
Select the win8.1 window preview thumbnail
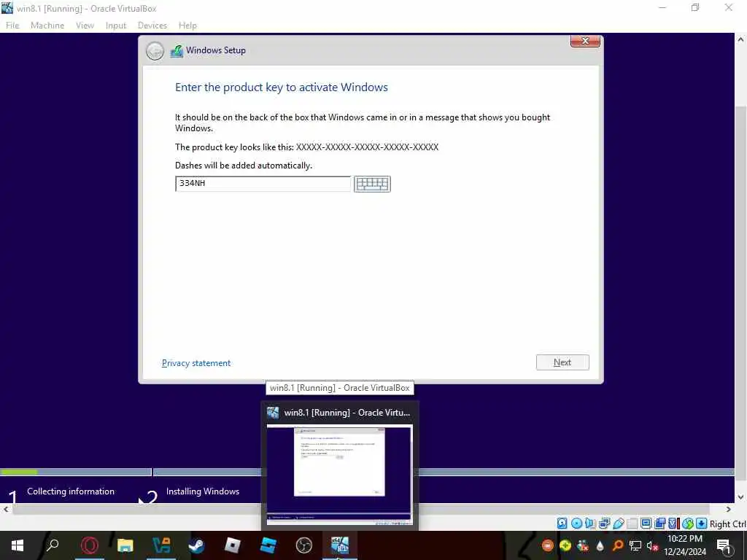click(x=340, y=475)
